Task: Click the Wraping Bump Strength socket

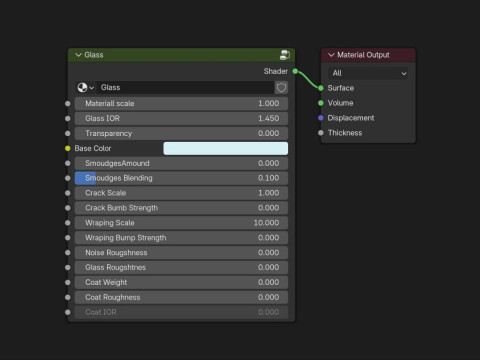Action: coord(68,238)
